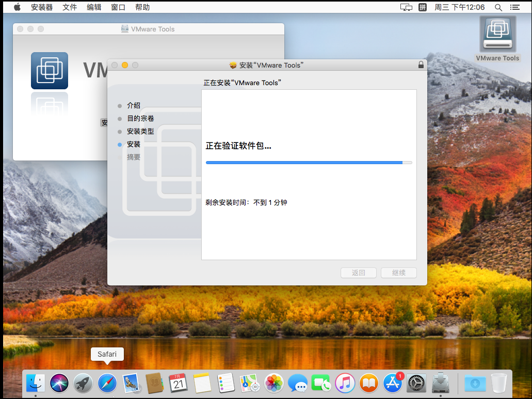Open the 帮助 menu

click(142, 7)
